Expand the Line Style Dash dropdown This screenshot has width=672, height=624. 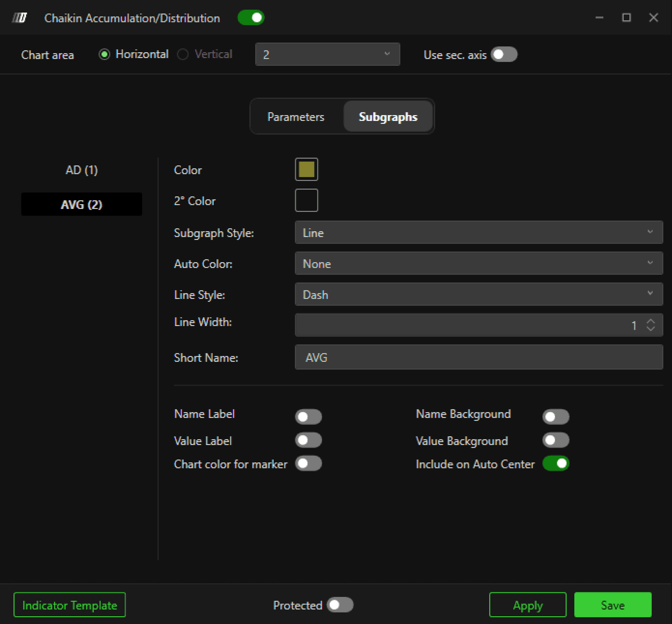(x=479, y=294)
